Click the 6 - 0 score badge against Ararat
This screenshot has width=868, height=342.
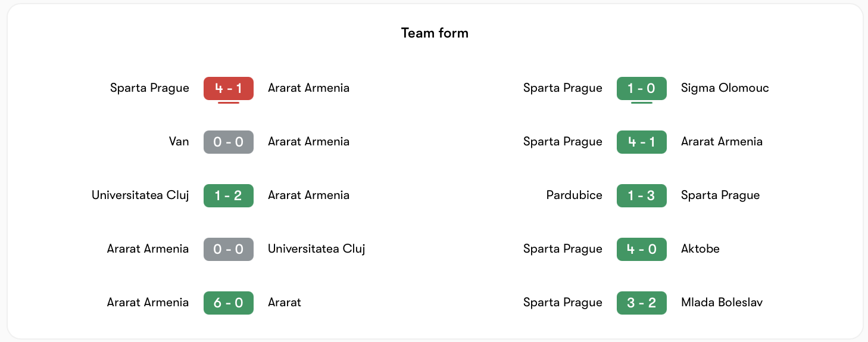[229, 303]
